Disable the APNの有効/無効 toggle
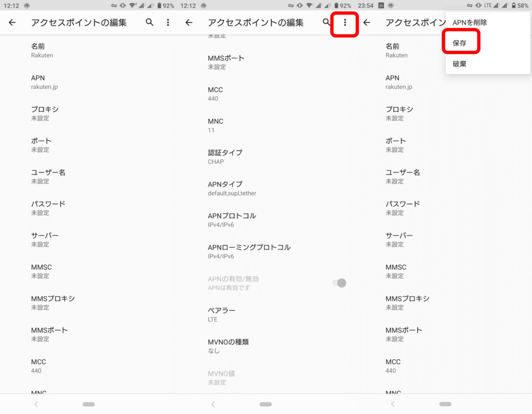532x414 pixels. (x=340, y=283)
